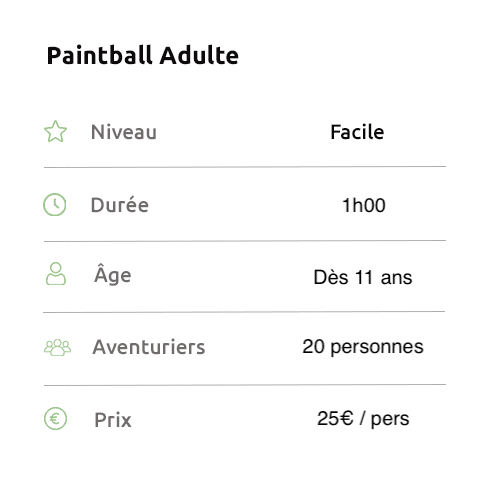Click the Aventuriers label

pos(149,347)
